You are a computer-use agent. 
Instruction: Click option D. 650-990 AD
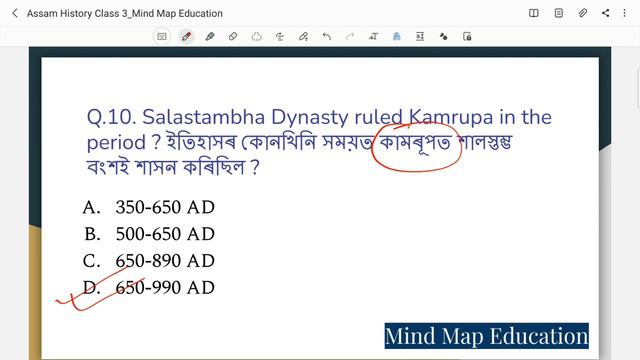point(149,287)
